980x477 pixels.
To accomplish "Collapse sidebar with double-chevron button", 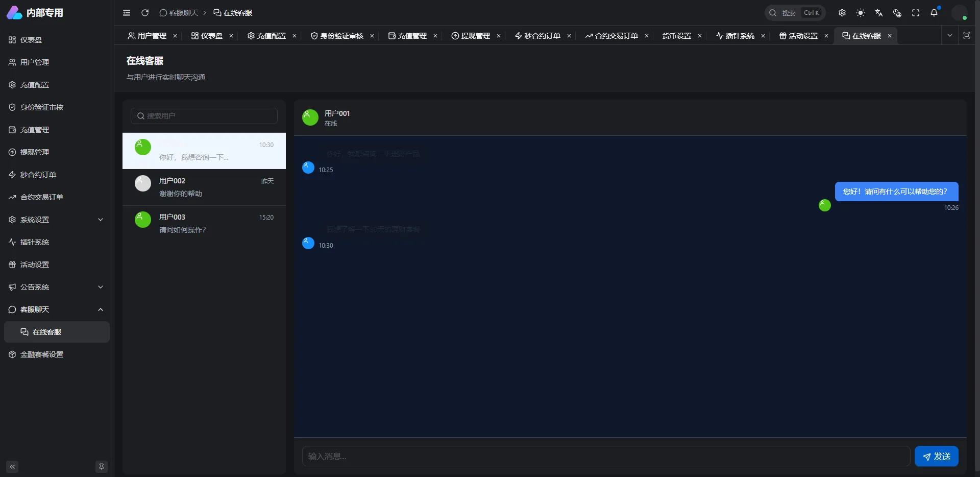I will coord(12,466).
